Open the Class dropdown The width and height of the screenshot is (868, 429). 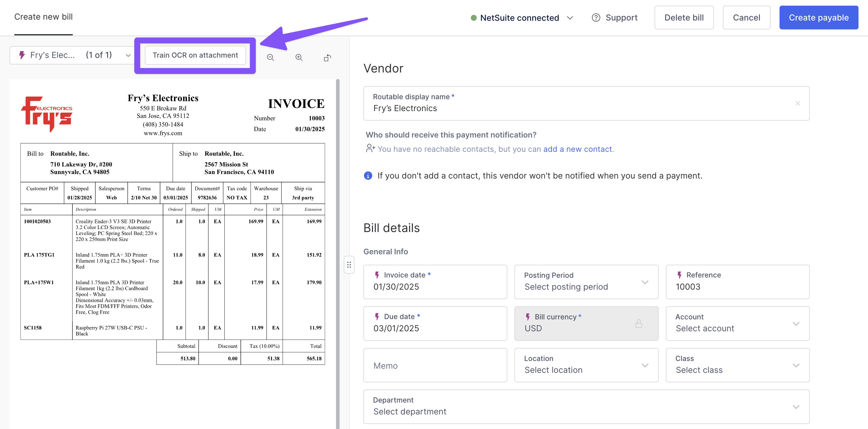click(737, 365)
